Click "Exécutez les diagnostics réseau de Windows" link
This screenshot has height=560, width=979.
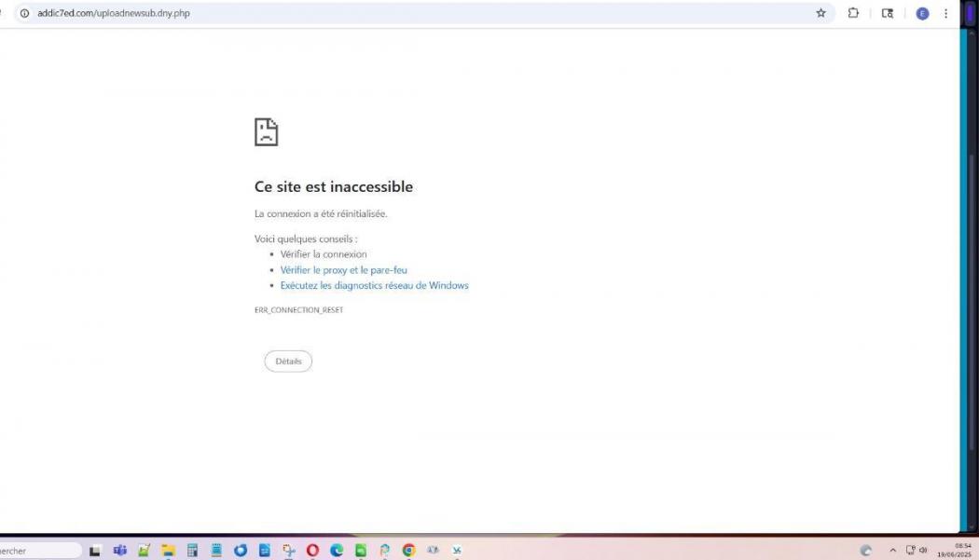(x=374, y=285)
